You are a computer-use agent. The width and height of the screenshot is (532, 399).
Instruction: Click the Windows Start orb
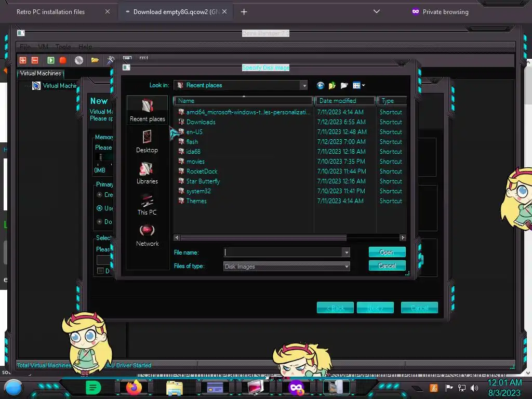13,388
